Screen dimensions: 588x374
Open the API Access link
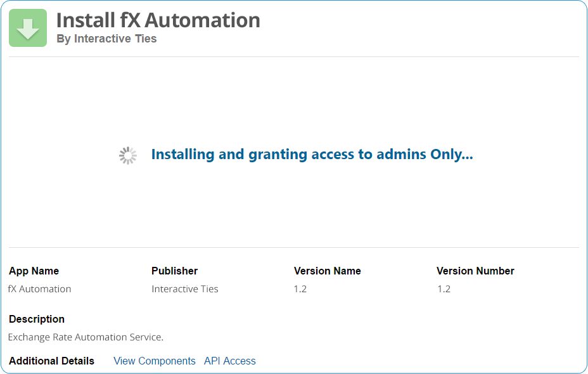coord(230,361)
